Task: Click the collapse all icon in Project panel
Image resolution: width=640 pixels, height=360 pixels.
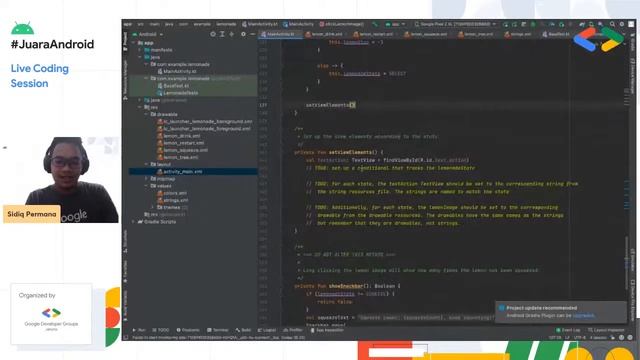Action: click(x=232, y=34)
